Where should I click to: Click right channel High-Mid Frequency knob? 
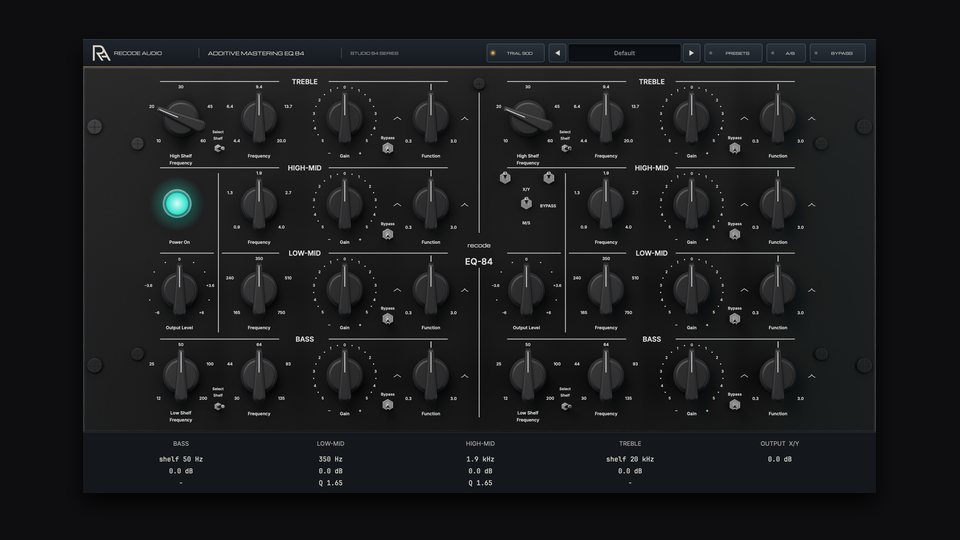[606, 203]
